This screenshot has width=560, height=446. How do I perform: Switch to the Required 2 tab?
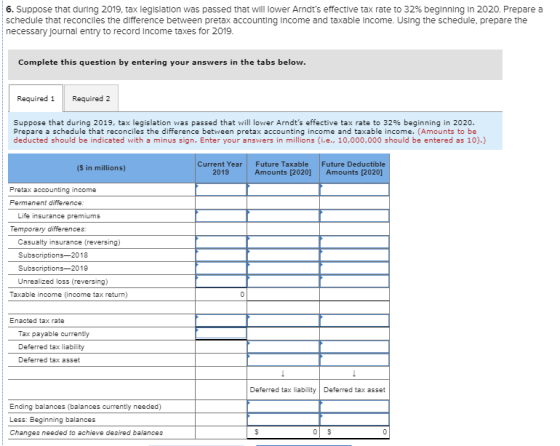91,98
